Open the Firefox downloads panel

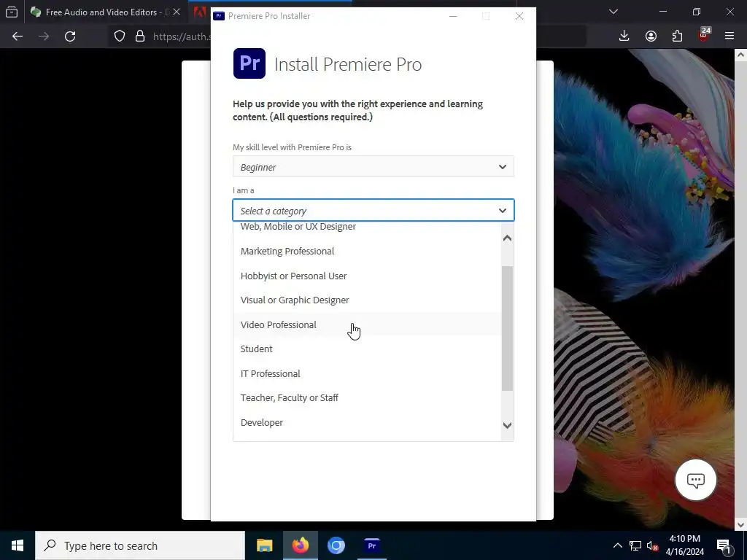[x=624, y=36]
